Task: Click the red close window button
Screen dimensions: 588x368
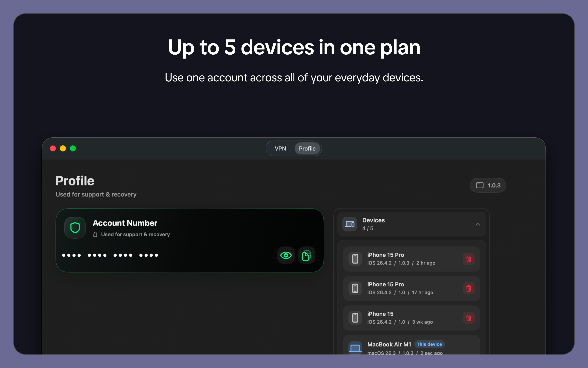Action: point(53,148)
